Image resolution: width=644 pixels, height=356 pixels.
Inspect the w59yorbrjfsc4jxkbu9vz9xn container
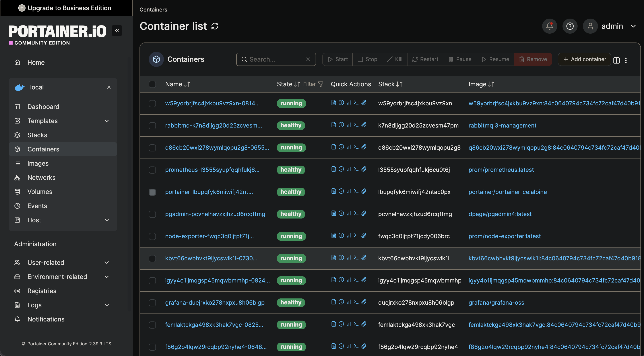[x=341, y=103]
